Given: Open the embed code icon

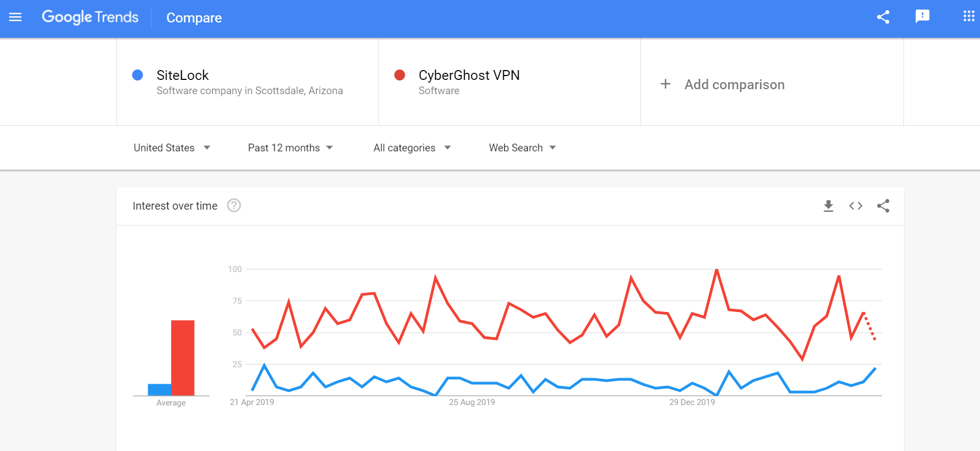Looking at the screenshot, I should coord(856,206).
